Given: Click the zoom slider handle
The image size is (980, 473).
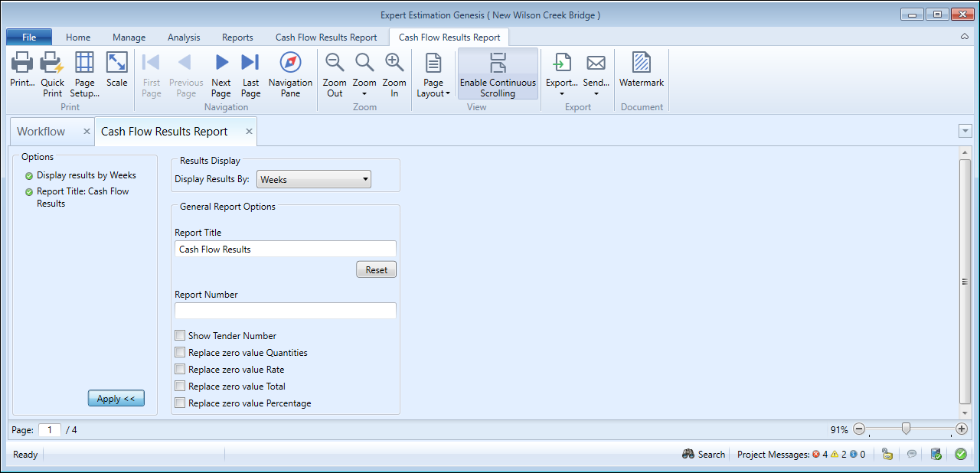Looking at the screenshot, I should pos(906,429).
